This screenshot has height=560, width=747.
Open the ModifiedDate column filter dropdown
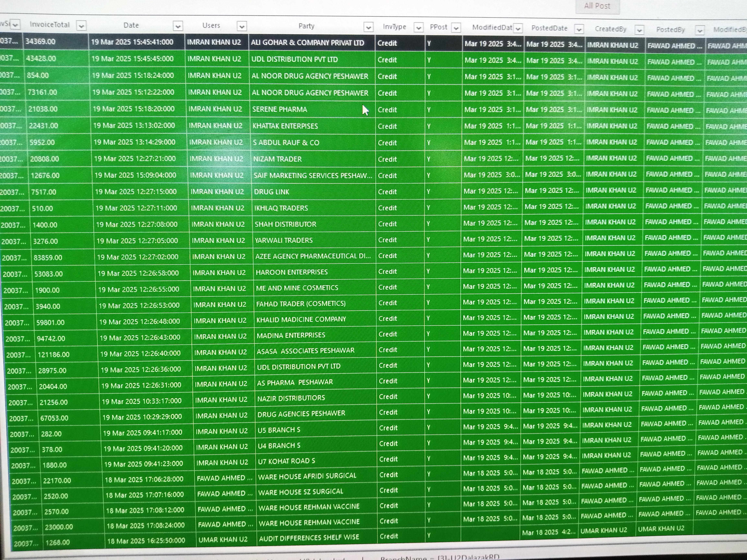[x=518, y=29]
